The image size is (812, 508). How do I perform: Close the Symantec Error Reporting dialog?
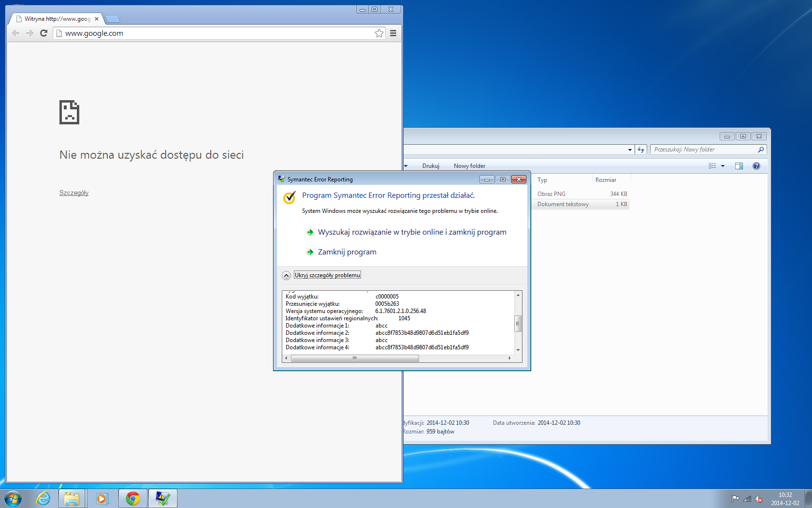[x=519, y=179]
